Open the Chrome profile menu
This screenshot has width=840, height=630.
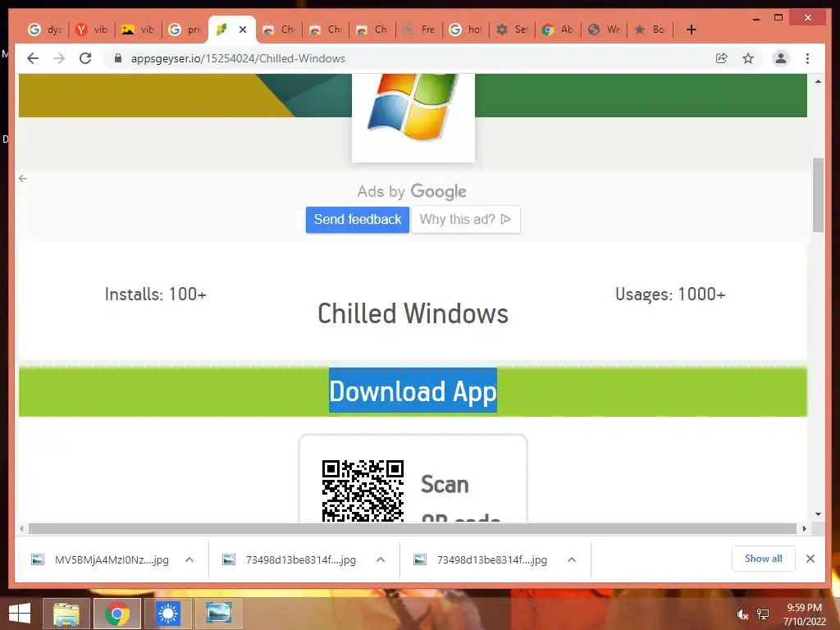coord(781,58)
